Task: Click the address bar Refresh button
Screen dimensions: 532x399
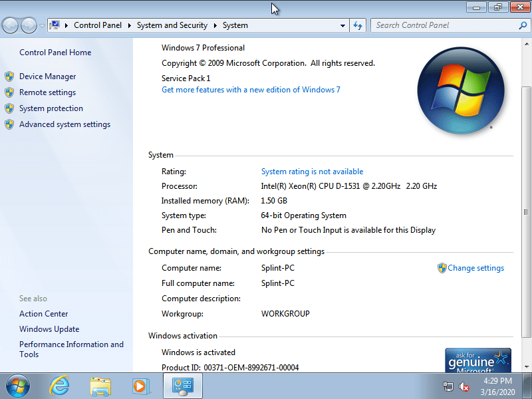Action: point(358,25)
